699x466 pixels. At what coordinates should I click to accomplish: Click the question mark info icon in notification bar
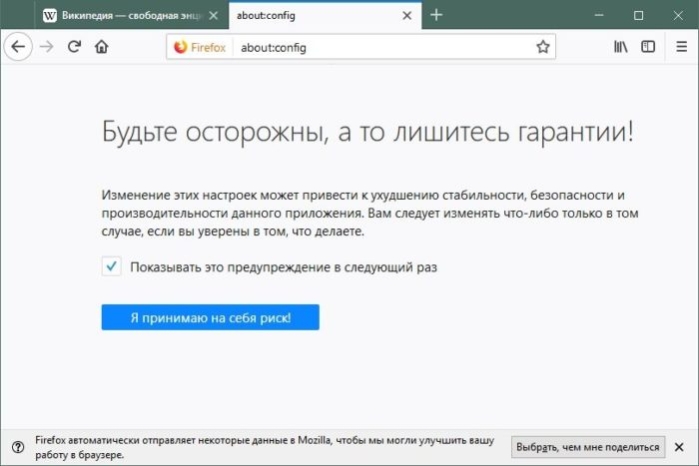pyautogui.click(x=18, y=447)
